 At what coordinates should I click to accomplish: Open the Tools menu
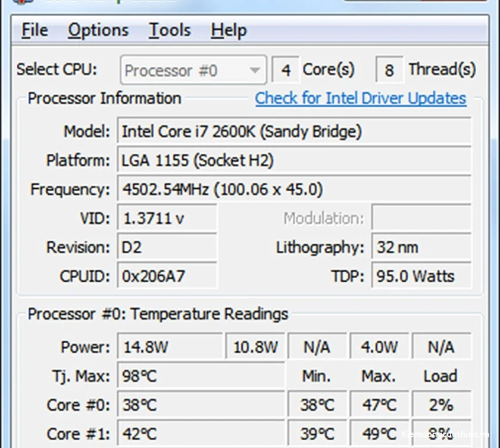pos(170,30)
